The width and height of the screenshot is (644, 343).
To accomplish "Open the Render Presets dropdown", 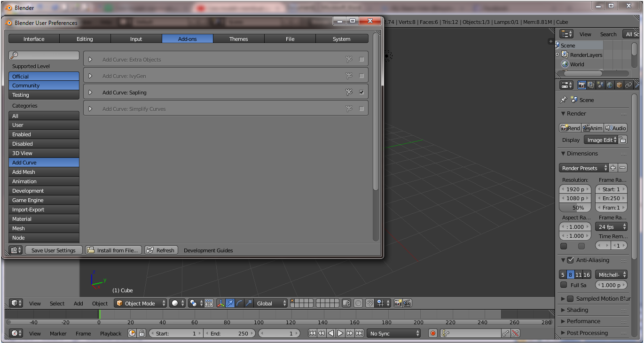I will [584, 168].
